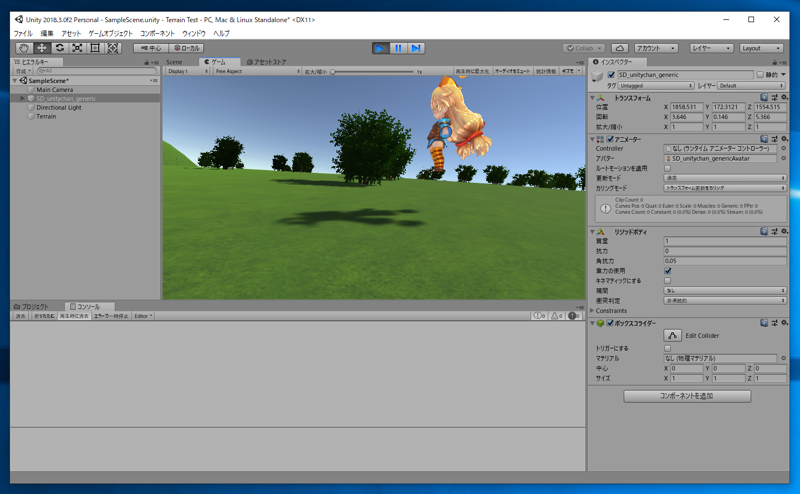Advance one frame with the Step button
This screenshot has width=800, height=494.
(416, 48)
